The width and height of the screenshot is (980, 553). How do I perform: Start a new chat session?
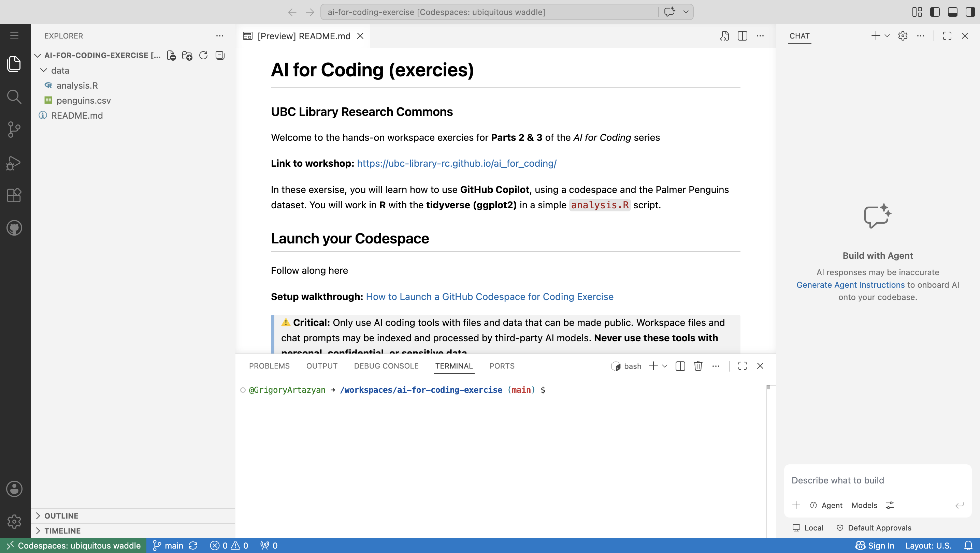pos(875,36)
